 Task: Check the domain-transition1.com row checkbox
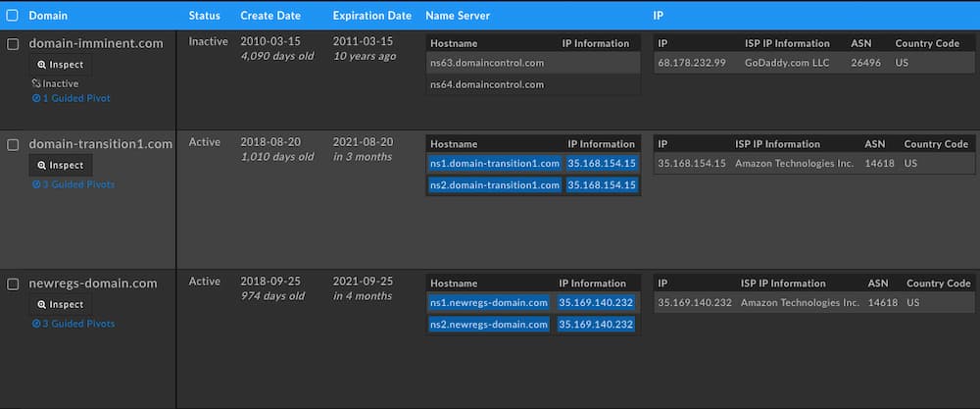pyautogui.click(x=13, y=145)
